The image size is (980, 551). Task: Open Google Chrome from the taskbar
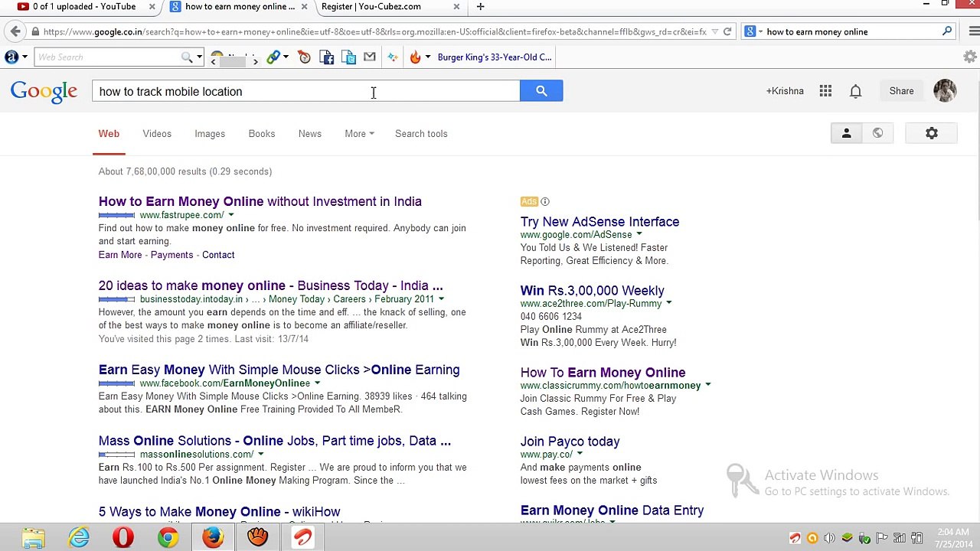pos(168,538)
